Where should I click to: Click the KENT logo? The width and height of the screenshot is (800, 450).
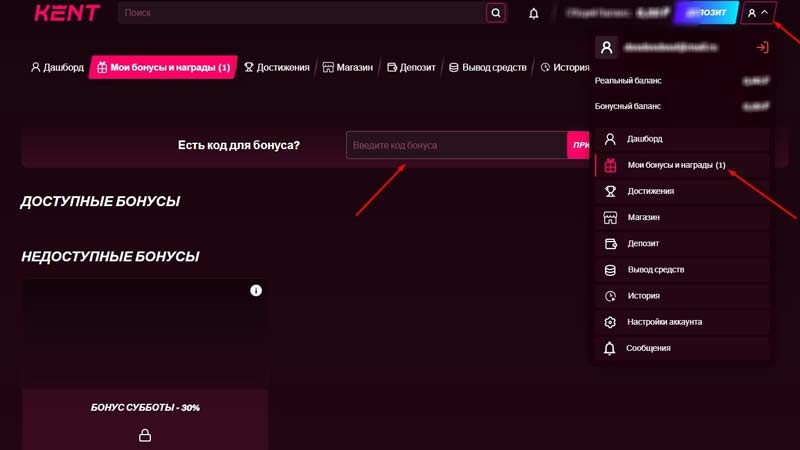67,13
